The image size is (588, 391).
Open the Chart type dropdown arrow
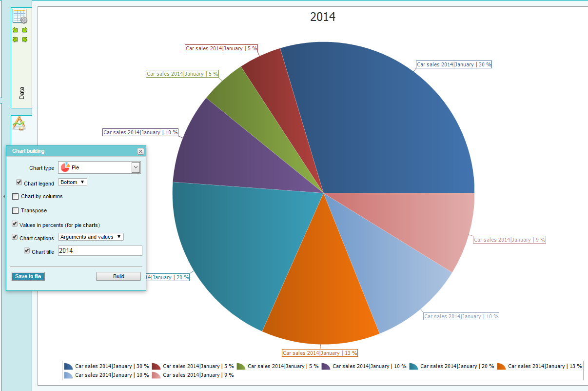(136, 167)
